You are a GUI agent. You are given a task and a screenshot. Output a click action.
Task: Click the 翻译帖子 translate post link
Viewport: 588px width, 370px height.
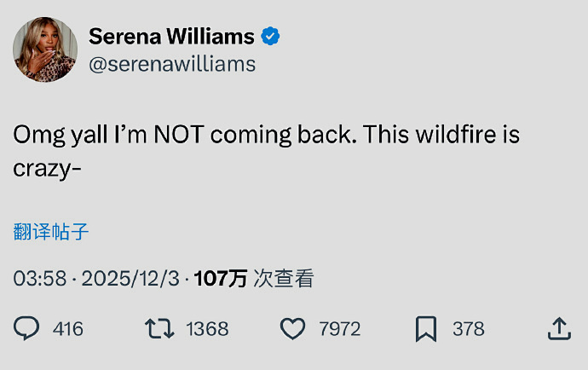pyautogui.click(x=51, y=231)
